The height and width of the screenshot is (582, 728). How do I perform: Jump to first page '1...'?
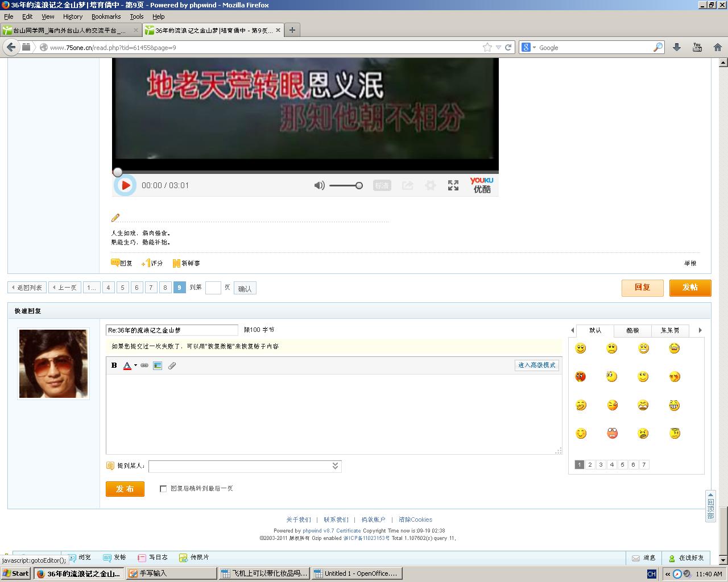91,288
